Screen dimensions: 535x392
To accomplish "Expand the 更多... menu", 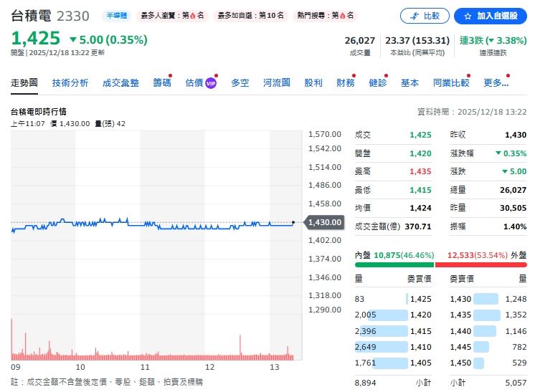I will tap(496, 83).
